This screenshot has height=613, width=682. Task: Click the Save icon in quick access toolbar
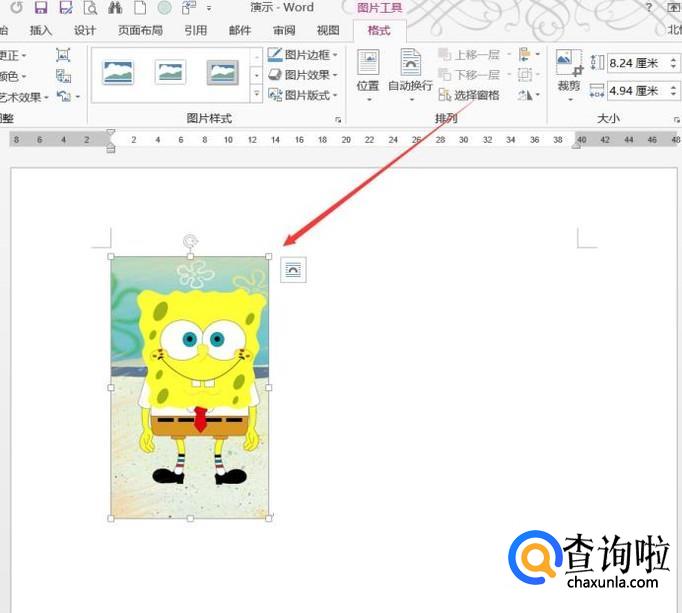click(x=41, y=8)
